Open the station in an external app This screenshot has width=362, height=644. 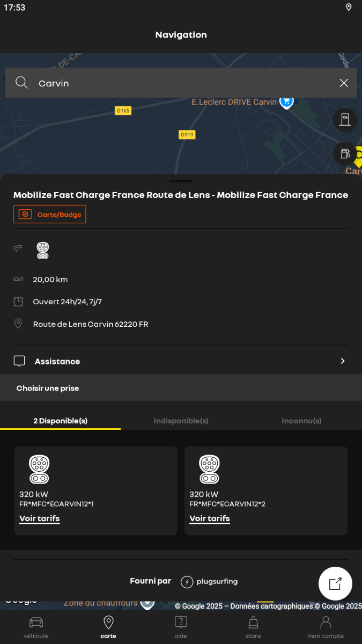[x=335, y=583]
